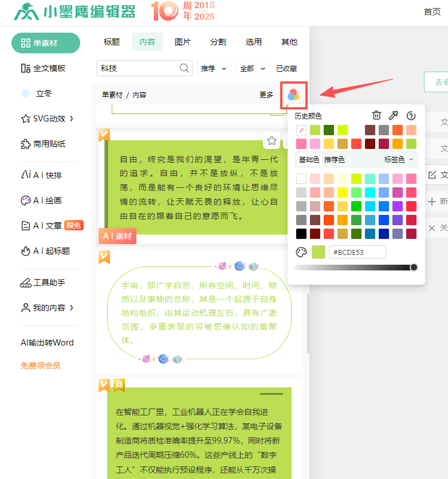The height and width of the screenshot is (479, 448).
Task: Click the search magnifier icon
Action: 184,68
